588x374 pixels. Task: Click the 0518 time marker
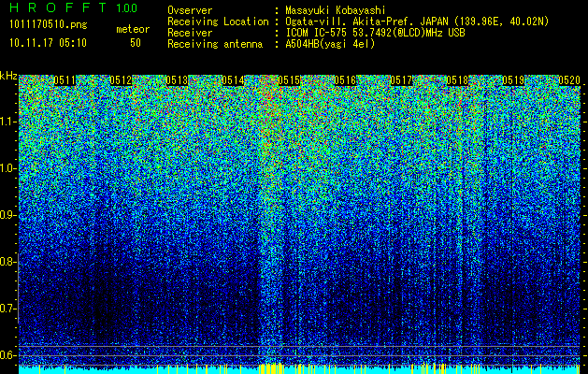[x=457, y=80]
